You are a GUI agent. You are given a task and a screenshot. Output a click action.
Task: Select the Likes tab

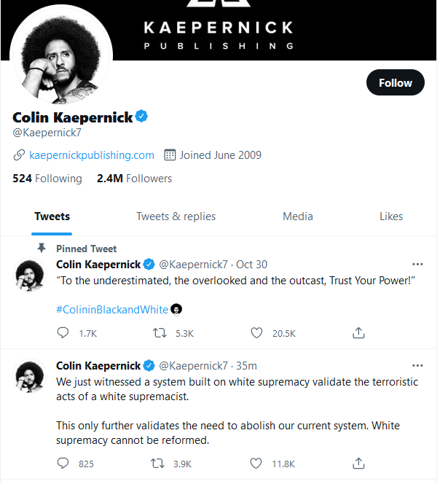coord(391,216)
